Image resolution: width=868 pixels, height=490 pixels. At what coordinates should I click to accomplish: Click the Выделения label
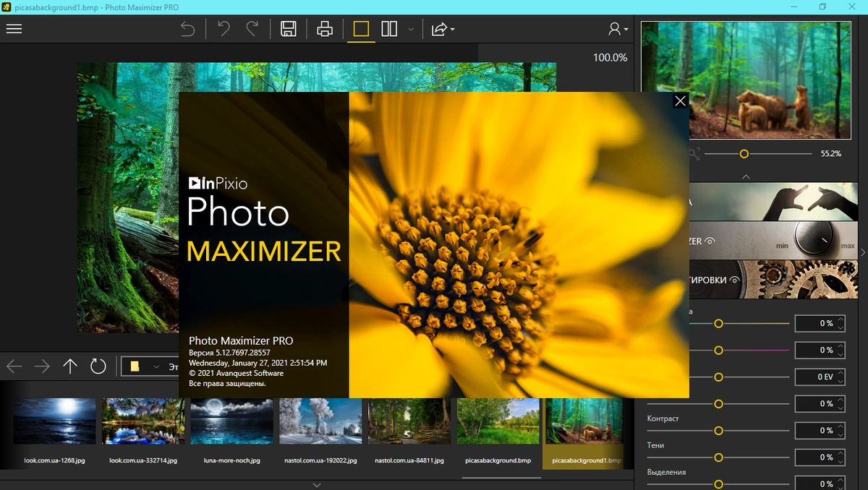(x=666, y=472)
